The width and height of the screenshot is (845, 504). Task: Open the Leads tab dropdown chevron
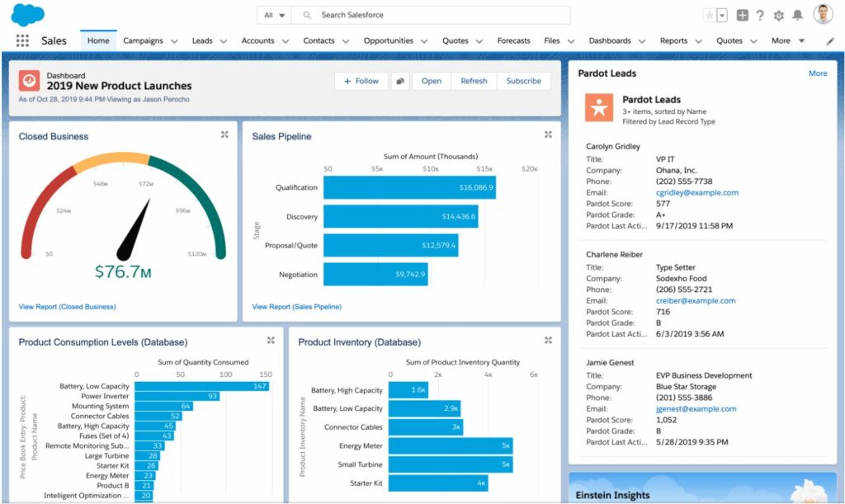(224, 41)
